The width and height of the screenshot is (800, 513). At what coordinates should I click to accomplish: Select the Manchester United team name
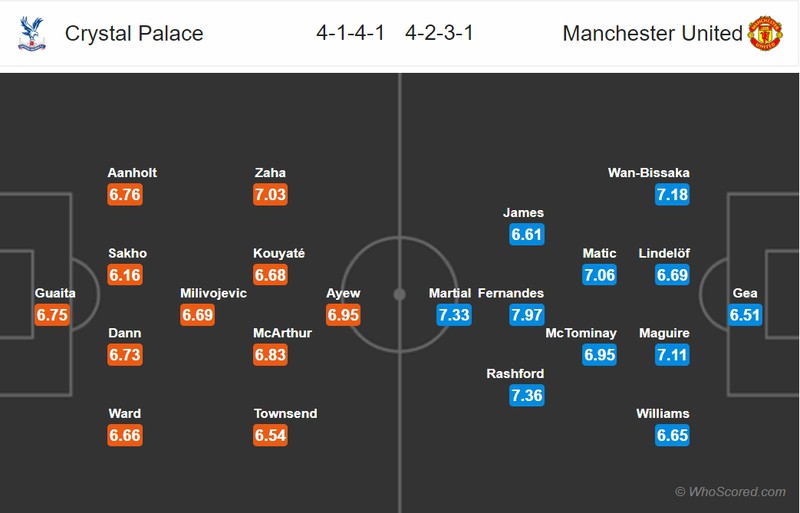point(652,34)
